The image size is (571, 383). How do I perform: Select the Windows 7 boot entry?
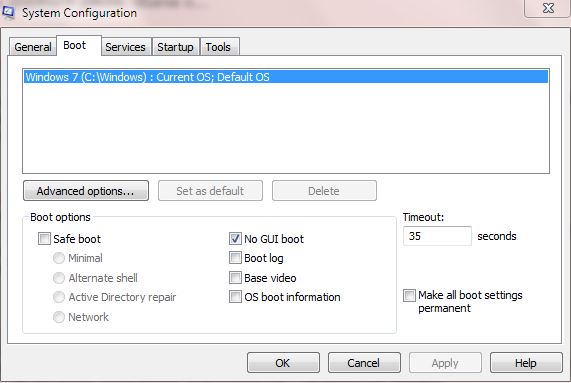pos(286,77)
